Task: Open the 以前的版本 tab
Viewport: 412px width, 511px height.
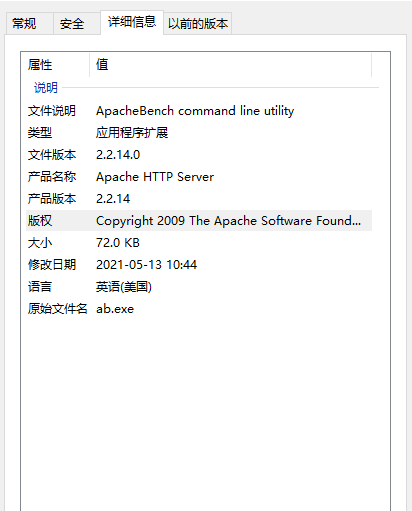Action: point(198,24)
